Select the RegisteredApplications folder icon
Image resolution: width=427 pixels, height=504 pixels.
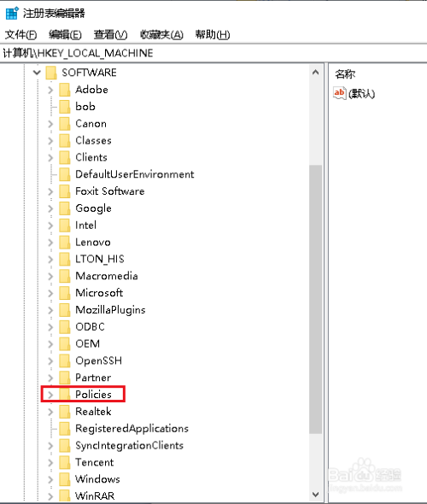[x=65, y=429]
